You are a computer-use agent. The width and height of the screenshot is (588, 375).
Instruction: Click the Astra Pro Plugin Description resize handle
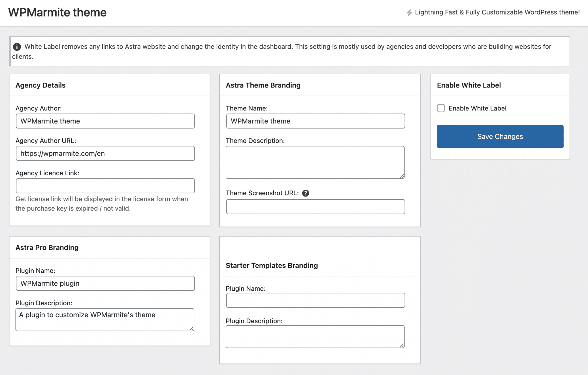pos(192,329)
